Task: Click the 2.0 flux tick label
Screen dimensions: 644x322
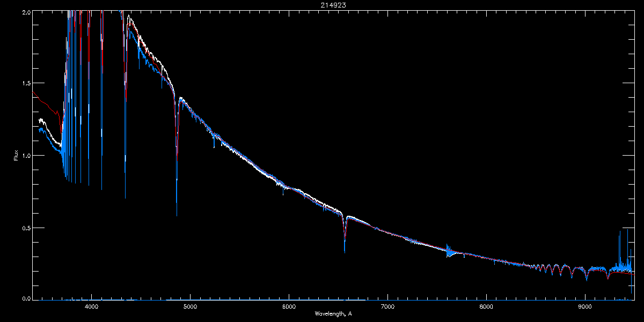Action: click(x=26, y=11)
